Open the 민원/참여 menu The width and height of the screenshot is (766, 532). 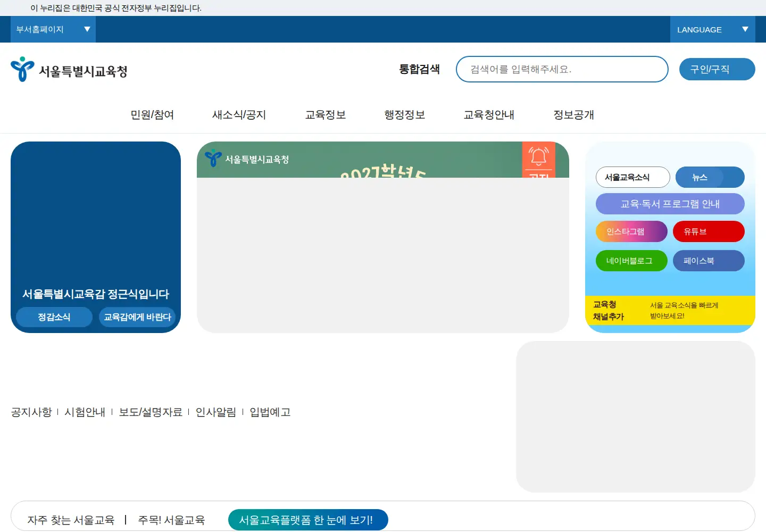153,115
